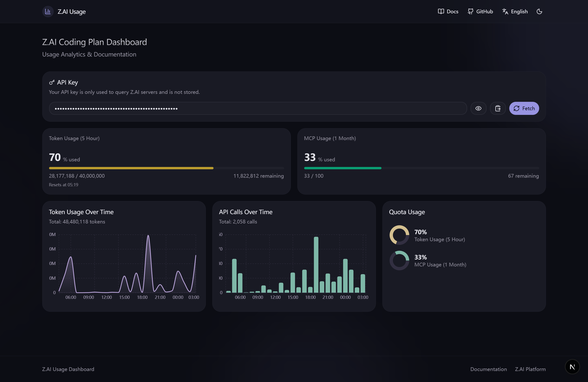This screenshot has width=588, height=382.
Task: Click the refresh icon in the Fetch button
Action: (x=517, y=108)
